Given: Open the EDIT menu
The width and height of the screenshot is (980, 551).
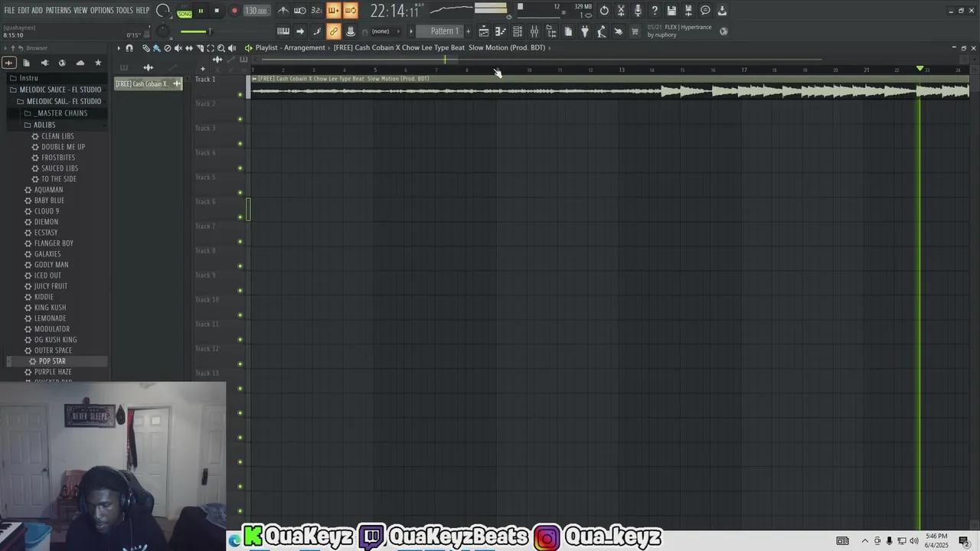Looking at the screenshot, I should 23,11.
